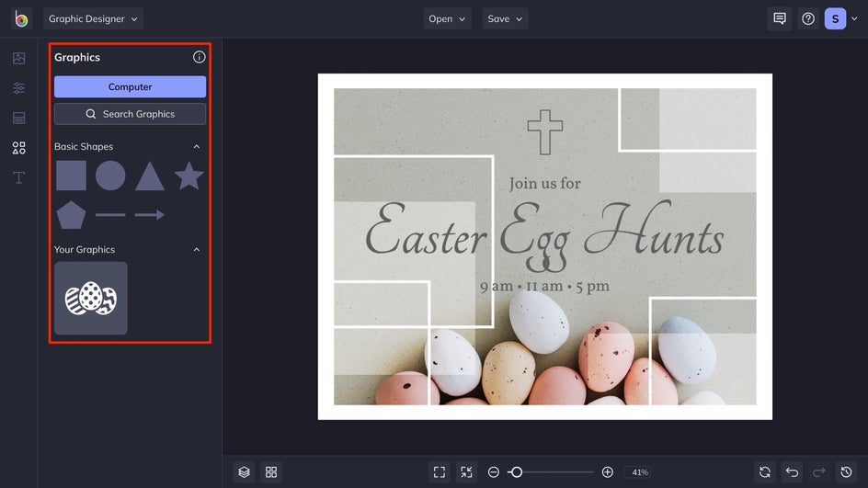Viewport: 868px width, 488px height.
Task: Click the zoom slider handle
Action: coord(516,471)
